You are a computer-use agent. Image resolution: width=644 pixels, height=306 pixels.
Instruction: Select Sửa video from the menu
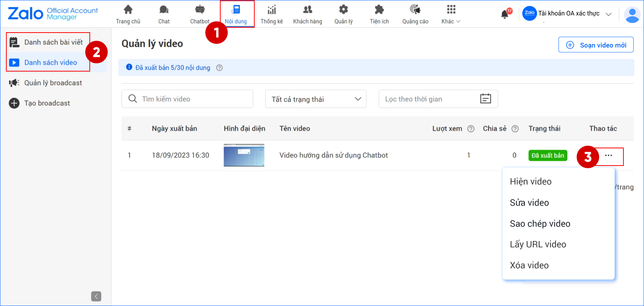click(529, 203)
